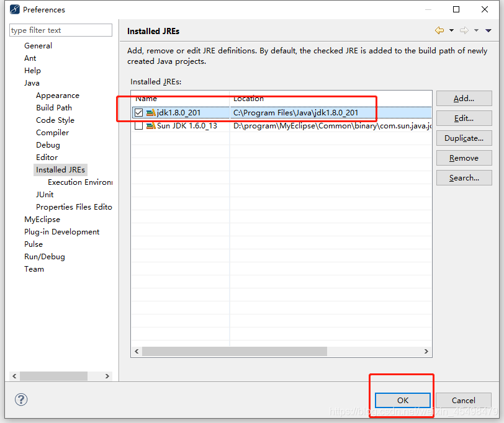Select the jdk1.8.0_201 row name
The width and height of the screenshot is (504, 423).
179,113
